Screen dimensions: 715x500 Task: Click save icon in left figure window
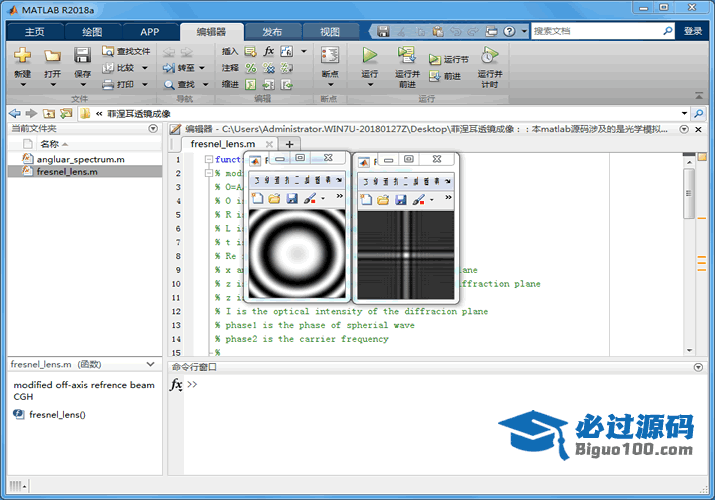coord(292,198)
